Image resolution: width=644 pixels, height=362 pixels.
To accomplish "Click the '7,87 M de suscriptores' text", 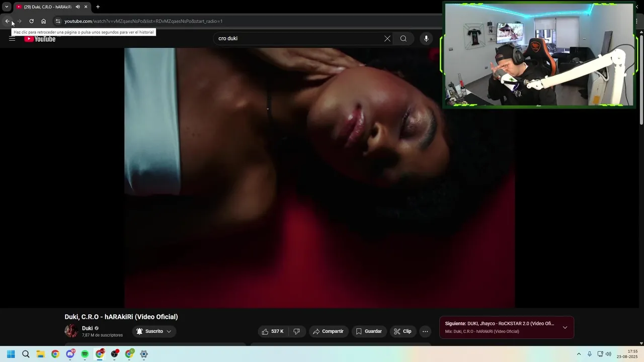I will point(102,335).
